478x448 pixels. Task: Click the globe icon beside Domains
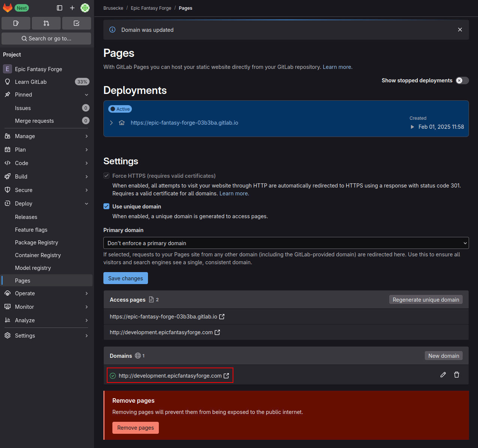click(x=138, y=356)
